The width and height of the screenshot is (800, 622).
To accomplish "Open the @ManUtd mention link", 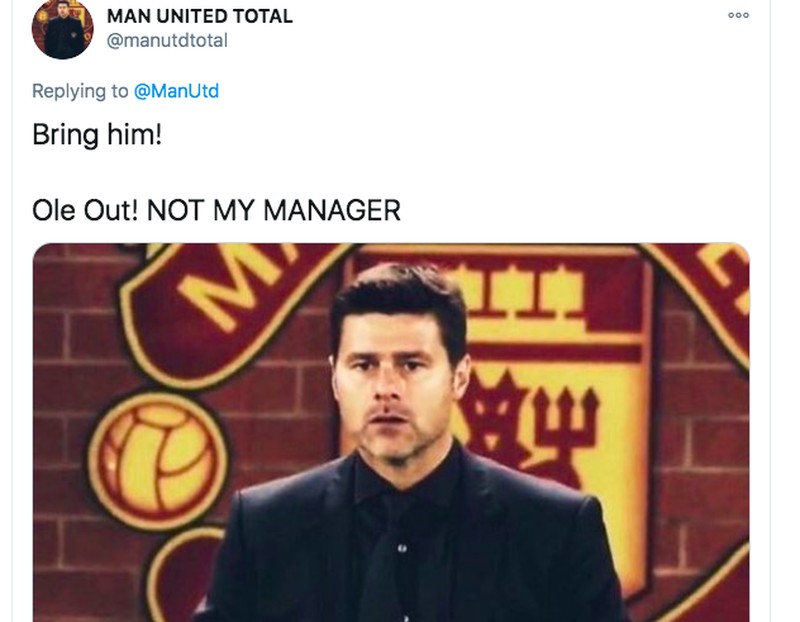I will (x=176, y=91).
